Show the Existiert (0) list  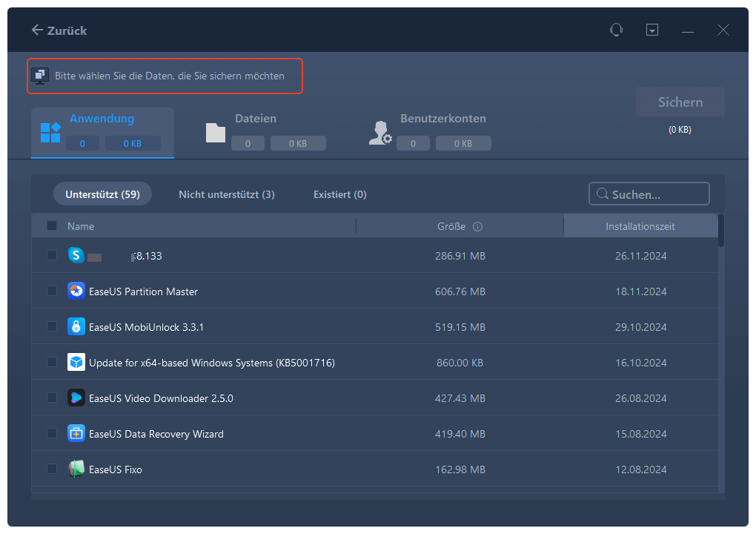[x=340, y=194]
